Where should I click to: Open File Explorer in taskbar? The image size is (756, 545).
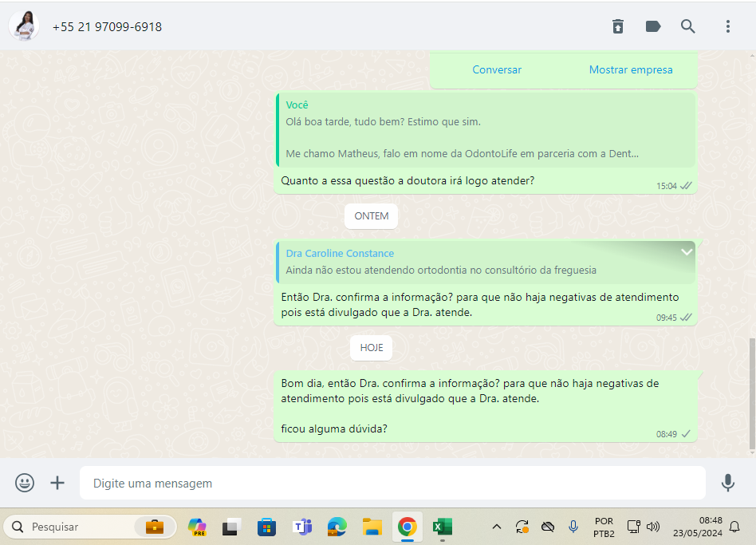372,527
